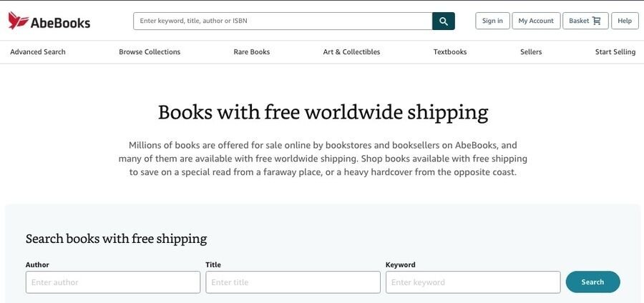Click the magnifying glass search icon
This screenshot has width=644, height=303.
444,21
